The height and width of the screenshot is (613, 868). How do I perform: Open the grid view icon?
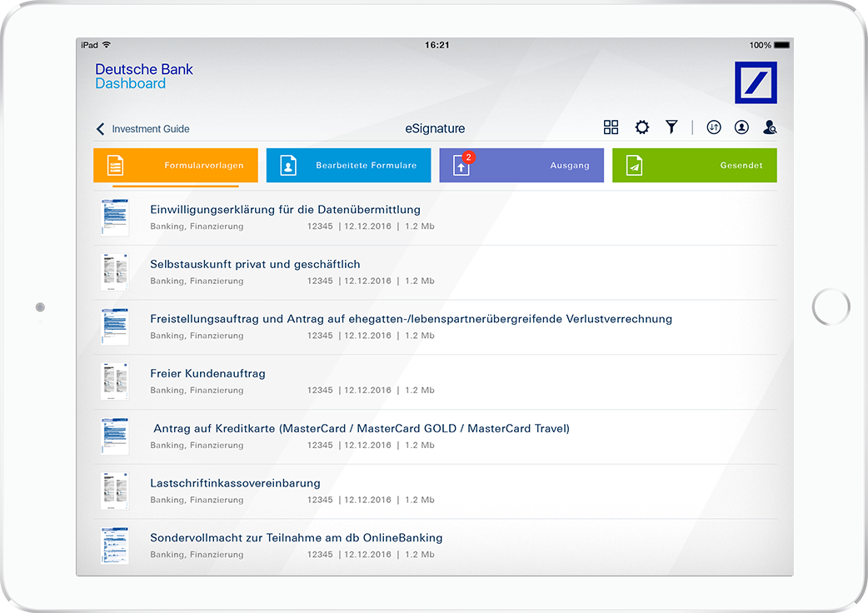tap(611, 127)
